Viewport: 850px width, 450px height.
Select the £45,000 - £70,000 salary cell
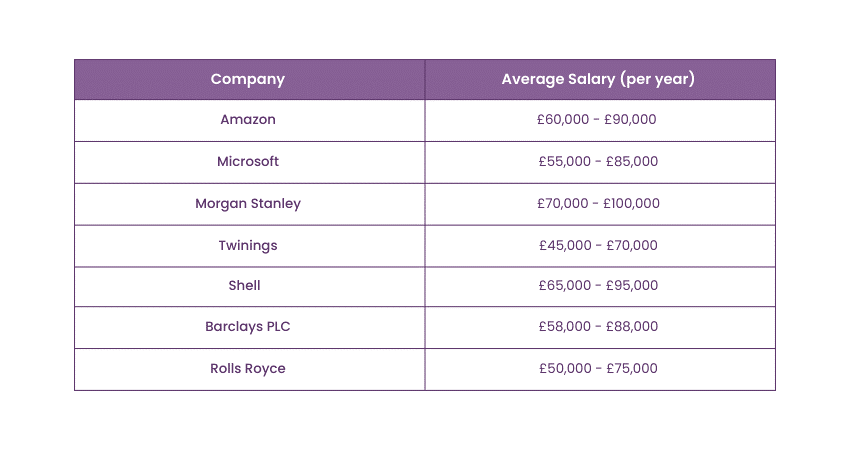pos(597,245)
